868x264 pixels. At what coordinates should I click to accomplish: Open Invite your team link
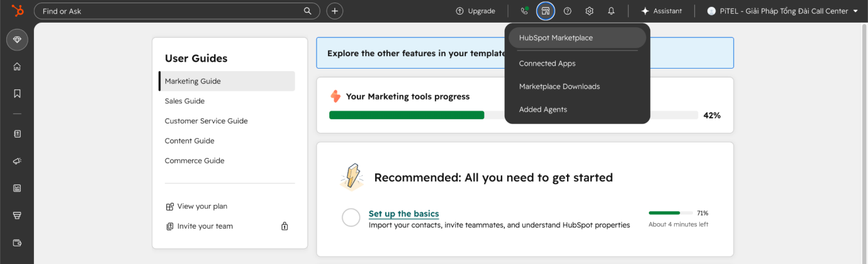point(205,226)
